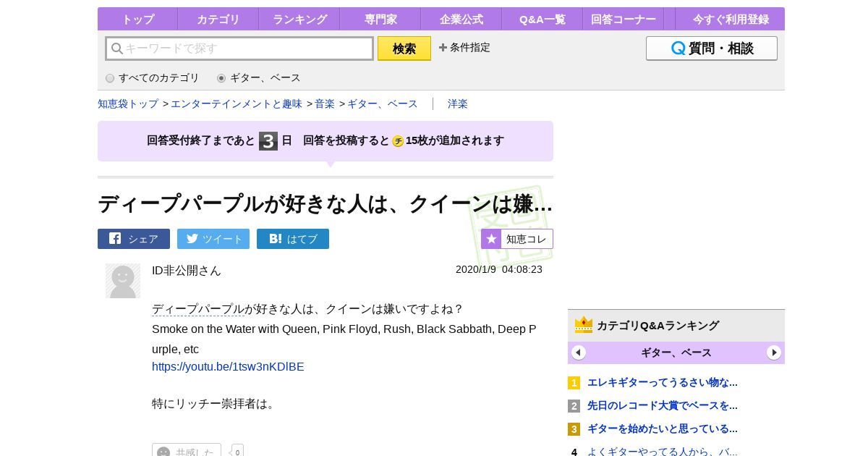The width and height of the screenshot is (868, 456).
Task: Open ranking item ギターを始めたいと思っている...
Action: coord(663,428)
